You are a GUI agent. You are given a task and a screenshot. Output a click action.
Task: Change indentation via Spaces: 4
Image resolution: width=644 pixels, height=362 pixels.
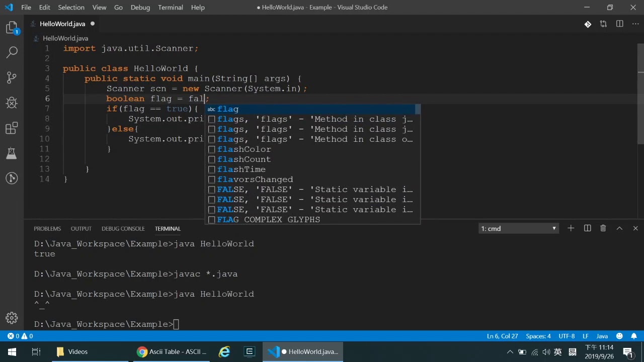(x=538, y=336)
